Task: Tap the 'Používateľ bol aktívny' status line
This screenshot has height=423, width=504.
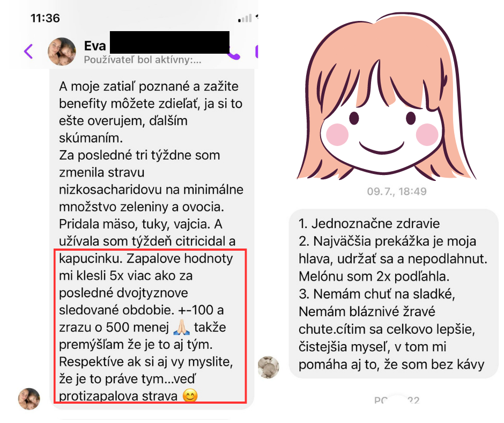Action: coord(143,60)
